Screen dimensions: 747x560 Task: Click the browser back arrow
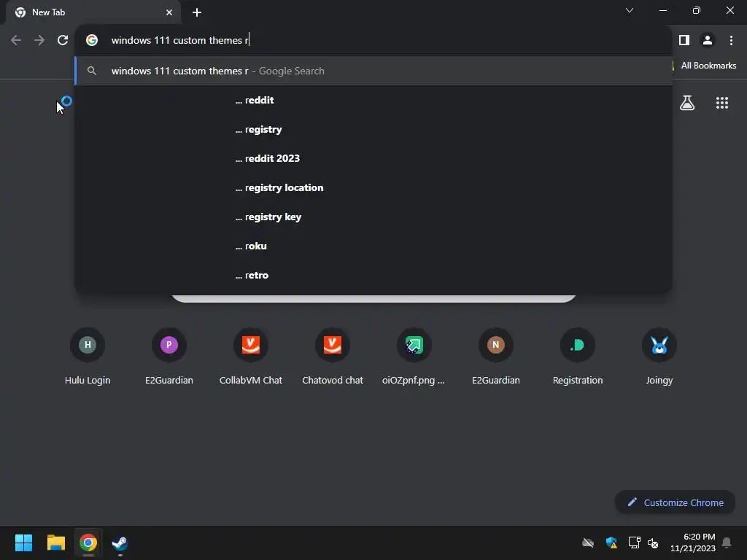[x=16, y=40]
